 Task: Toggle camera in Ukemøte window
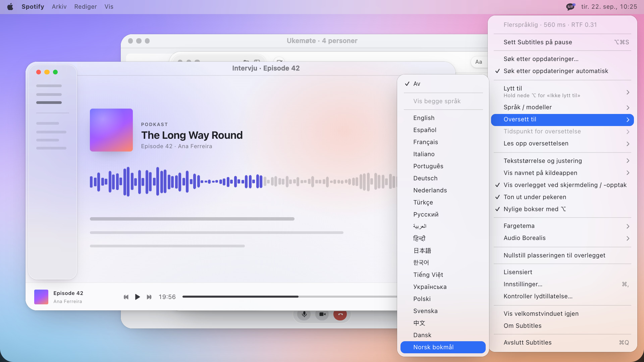pyautogui.click(x=322, y=314)
